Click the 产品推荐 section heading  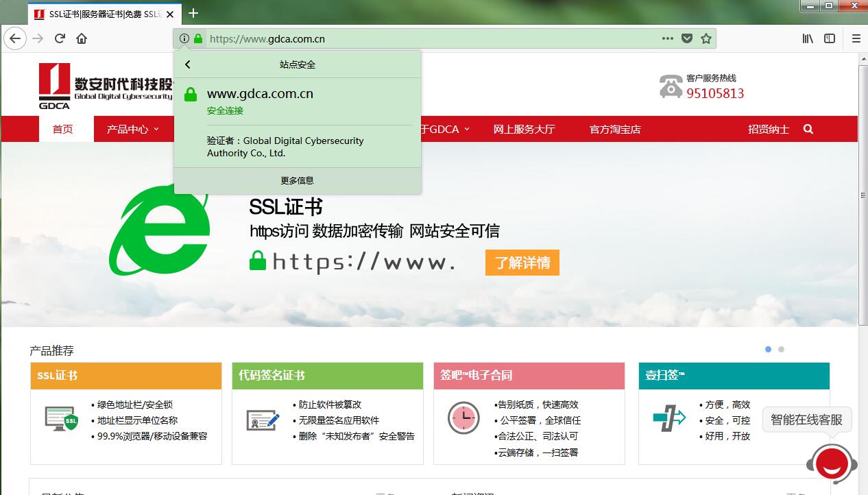51,350
